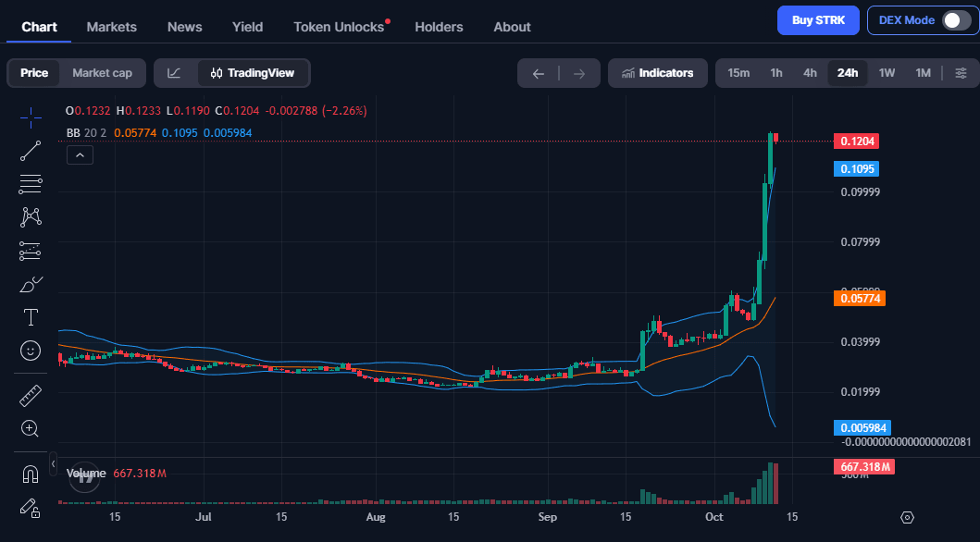Switch to the Token Unlocks tab
The width and height of the screenshot is (980, 542).
click(x=339, y=27)
